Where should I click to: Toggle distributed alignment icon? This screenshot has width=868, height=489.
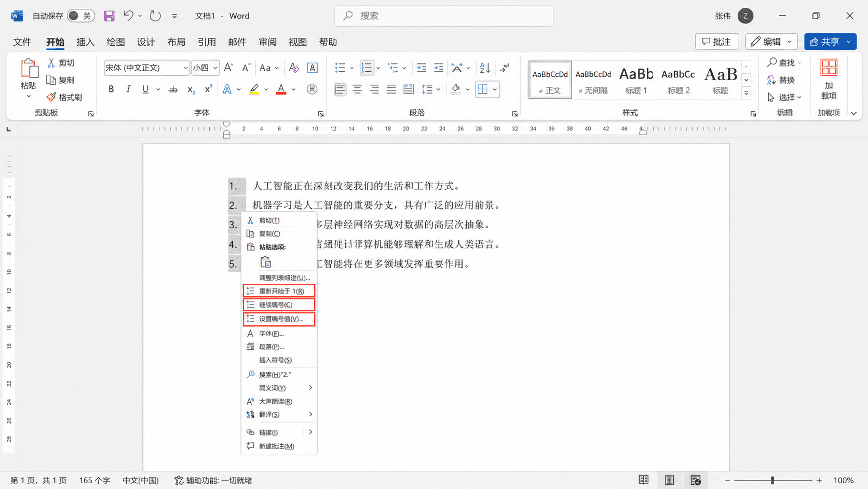click(x=409, y=89)
